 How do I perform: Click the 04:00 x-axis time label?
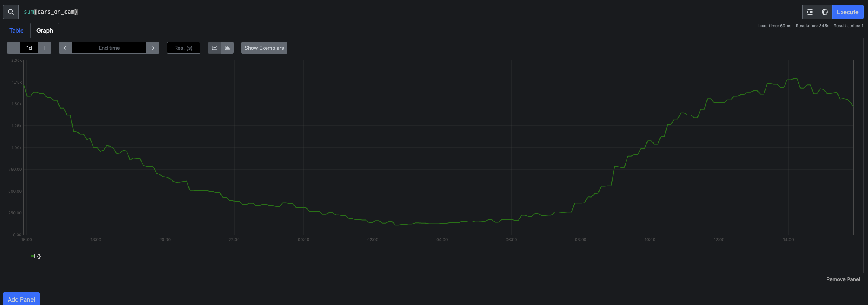pos(442,240)
